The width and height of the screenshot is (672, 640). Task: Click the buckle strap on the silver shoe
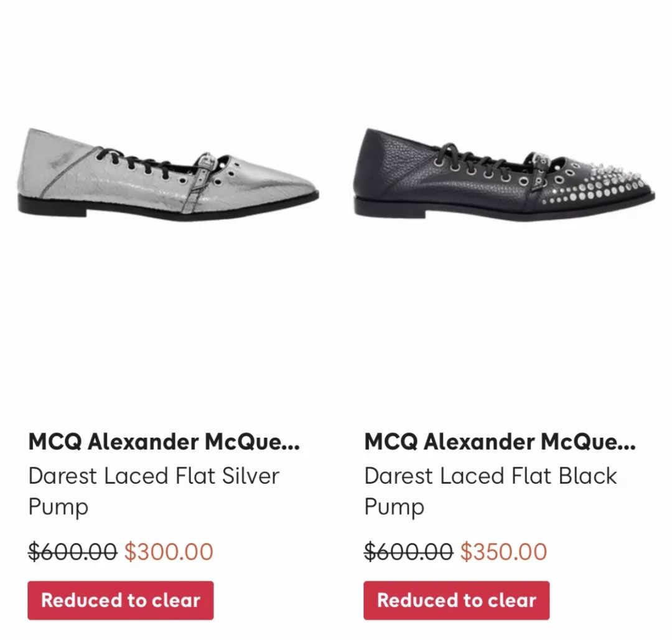pyautogui.click(x=199, y=181)
